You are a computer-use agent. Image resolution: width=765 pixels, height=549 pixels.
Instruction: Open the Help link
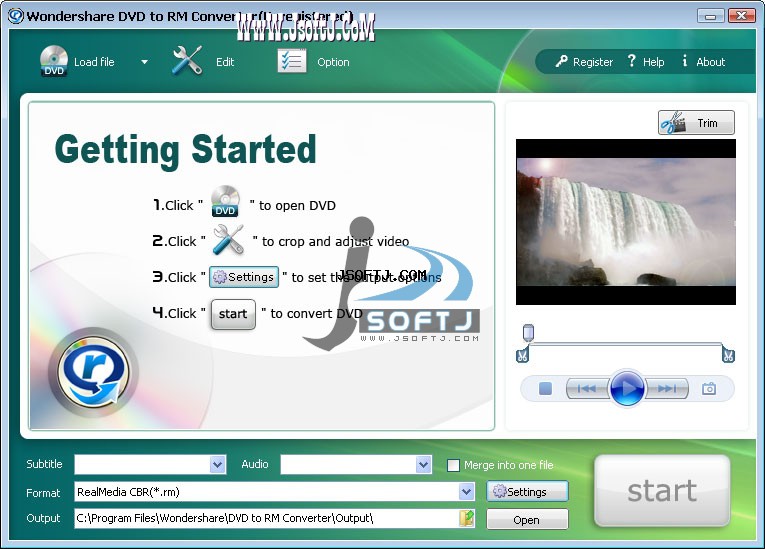653,62
